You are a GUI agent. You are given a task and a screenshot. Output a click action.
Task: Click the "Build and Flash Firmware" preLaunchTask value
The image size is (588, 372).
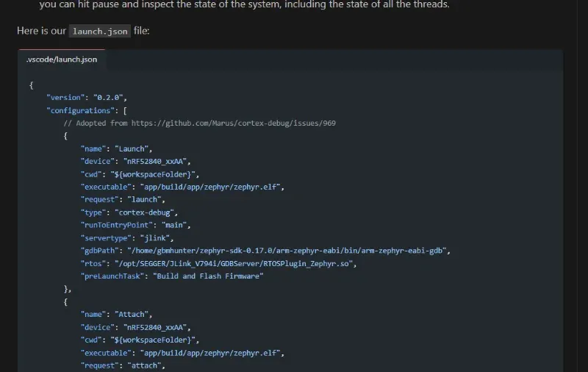point(208,276)
